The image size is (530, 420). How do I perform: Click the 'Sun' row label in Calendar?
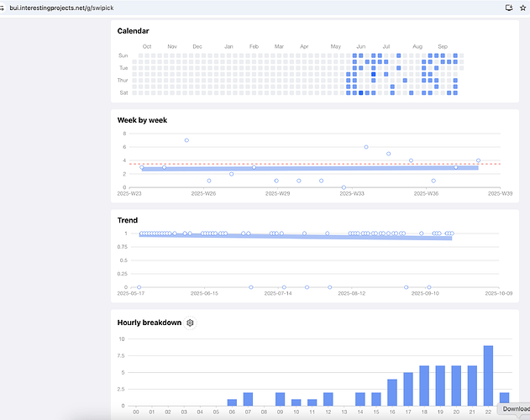(x=123, y=55)
